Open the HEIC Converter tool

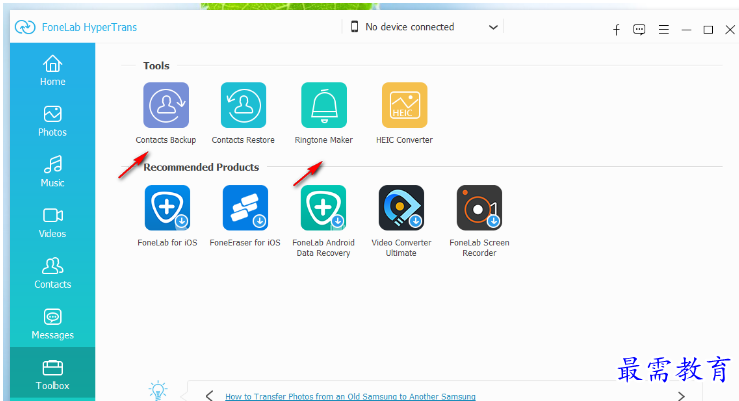pyautogui.click(x=404, y=105)
